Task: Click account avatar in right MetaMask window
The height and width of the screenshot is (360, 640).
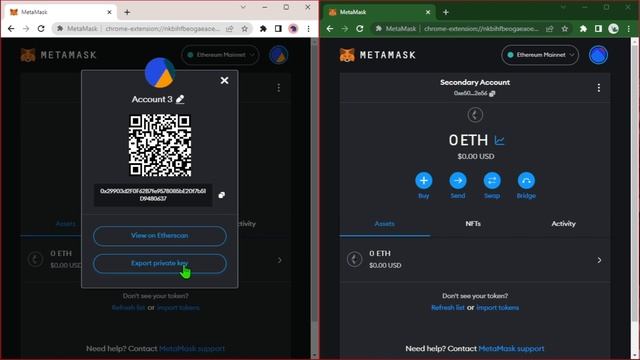Action: tap(598, 55)
